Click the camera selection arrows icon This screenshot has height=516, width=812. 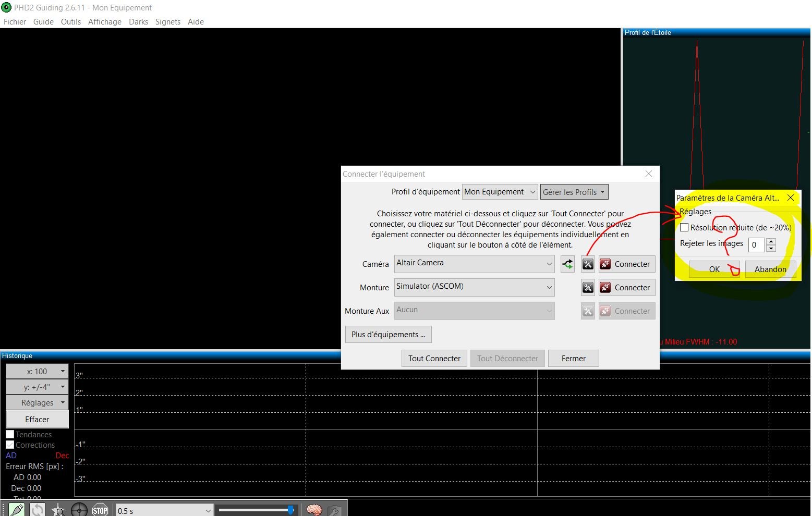(567, 264)
